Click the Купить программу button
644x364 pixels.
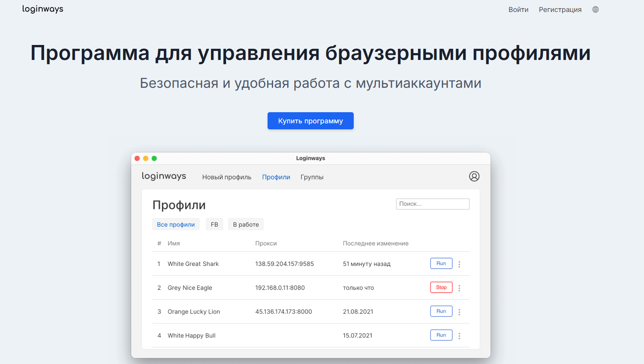(x=310, y=121)
